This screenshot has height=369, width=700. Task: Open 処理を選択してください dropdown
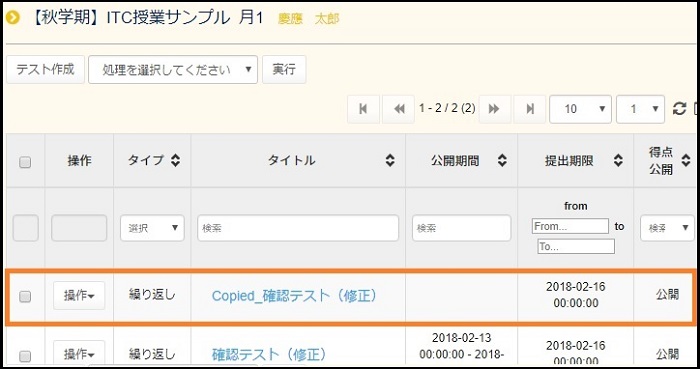173,70
